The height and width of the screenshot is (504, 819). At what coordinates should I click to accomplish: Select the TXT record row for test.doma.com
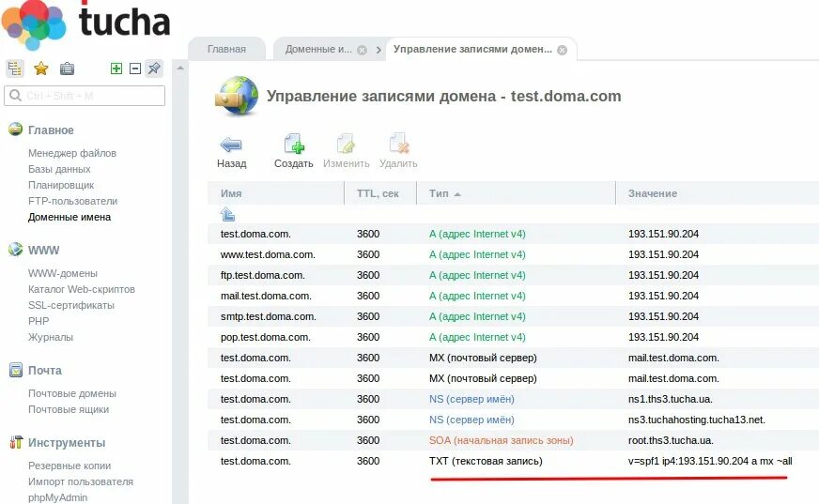[513, 461]
